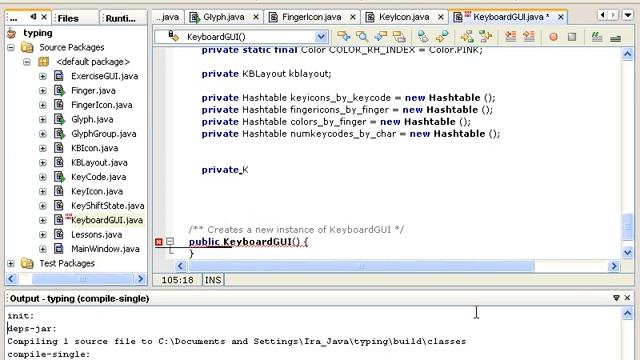Switch to the KeyIcon.java editor tab

(404, 17)
